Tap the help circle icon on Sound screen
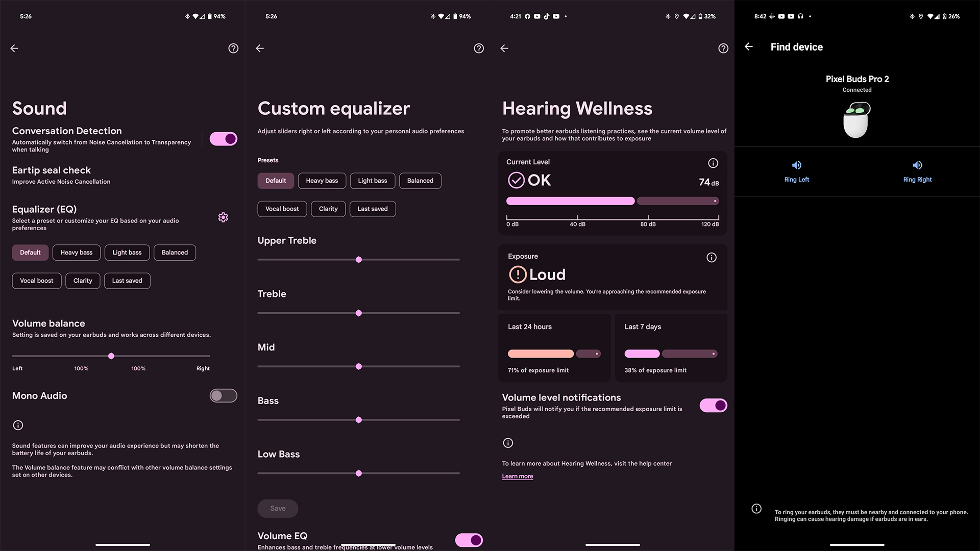 (x=234, y=48)
